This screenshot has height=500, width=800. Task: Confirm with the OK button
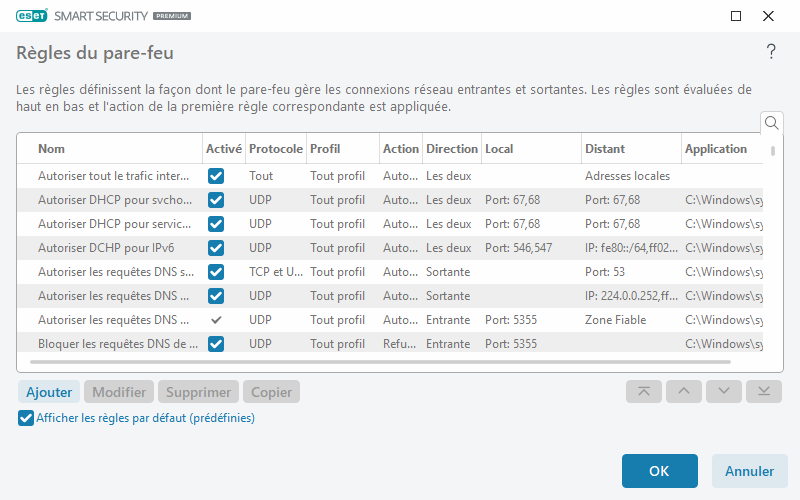[660, 471]
